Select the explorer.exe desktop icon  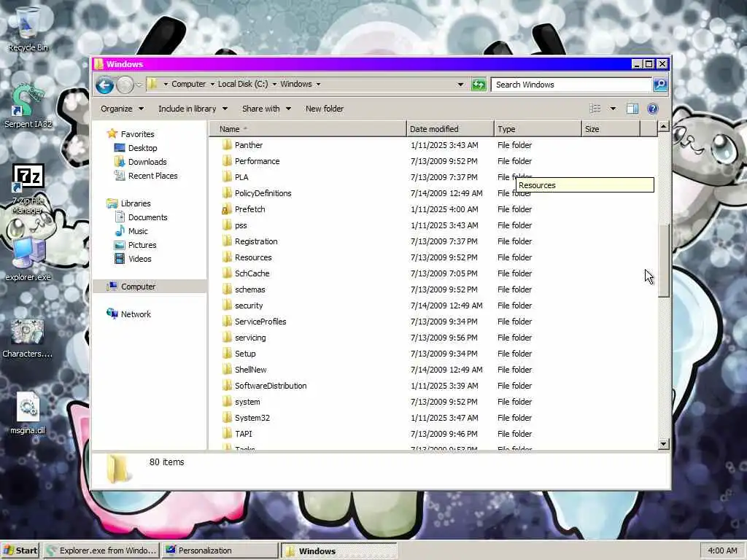(28, 260)
